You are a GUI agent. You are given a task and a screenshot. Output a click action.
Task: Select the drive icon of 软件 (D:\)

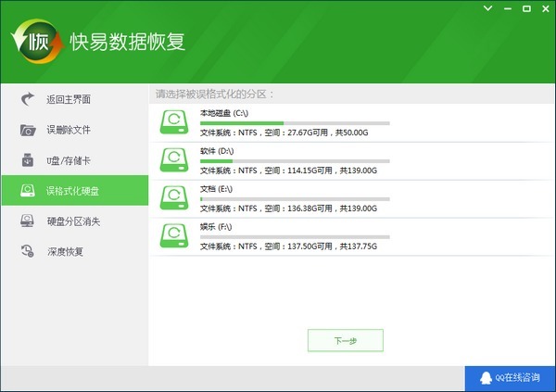pyautogui.click(x=174, y=160)
